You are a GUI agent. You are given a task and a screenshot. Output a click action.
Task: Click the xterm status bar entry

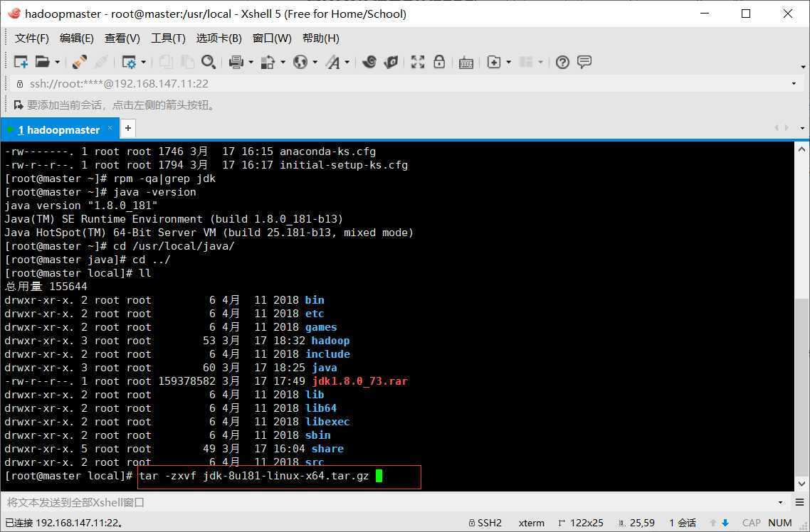[531, 523]
